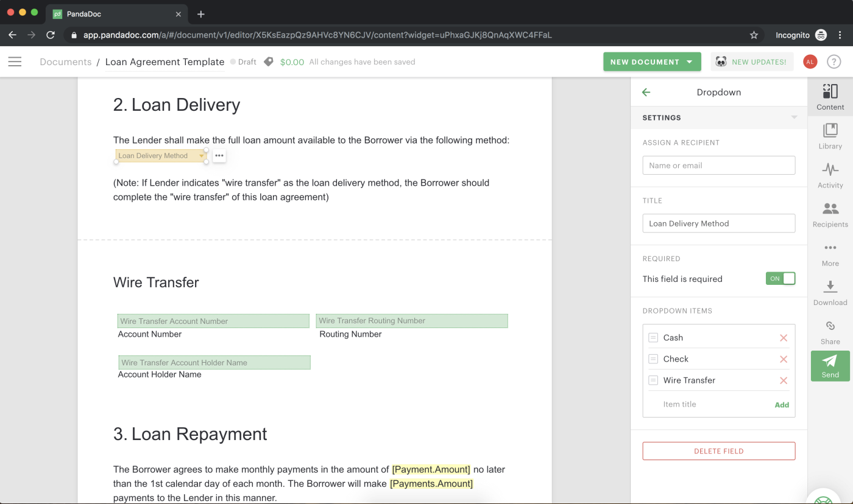This screenshot has height=504, width=853.
Task: Remove the Cash dropdown item
Action: (x=784, y=338)
